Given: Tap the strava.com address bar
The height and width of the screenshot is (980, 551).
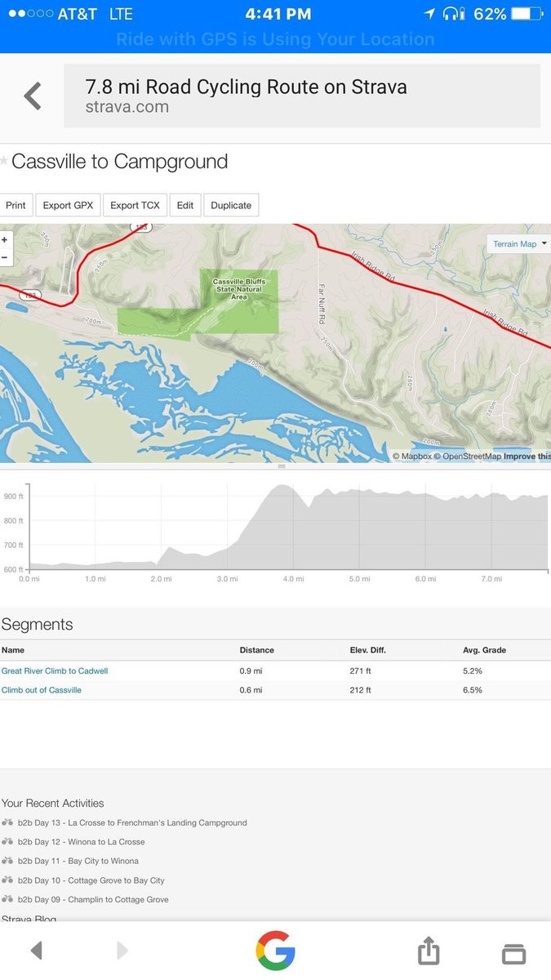Looking at the screenshot, I should [x=302, y=96].
